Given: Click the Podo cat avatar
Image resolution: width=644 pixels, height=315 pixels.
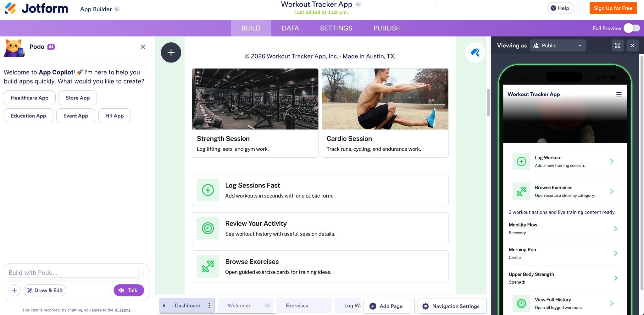Looking at the screenshot, I should coord(14,48).
